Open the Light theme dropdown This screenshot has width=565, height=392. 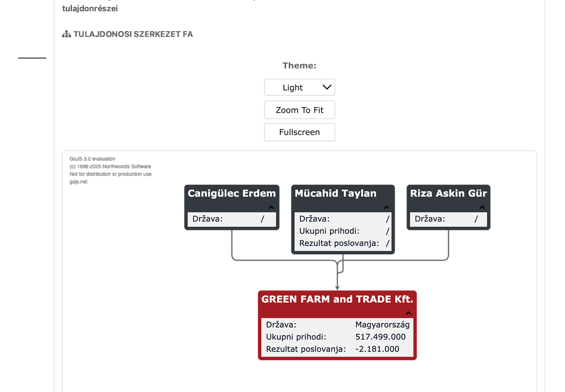(x=300, y=87)
